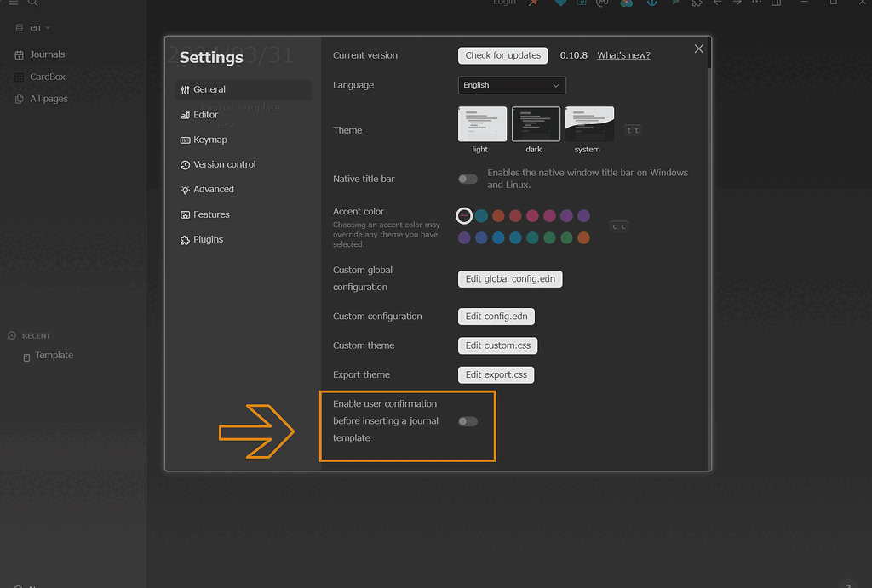Toggle the left sidebar with the hamburger icon
The image size is (872, 588).
click(13, 3)
